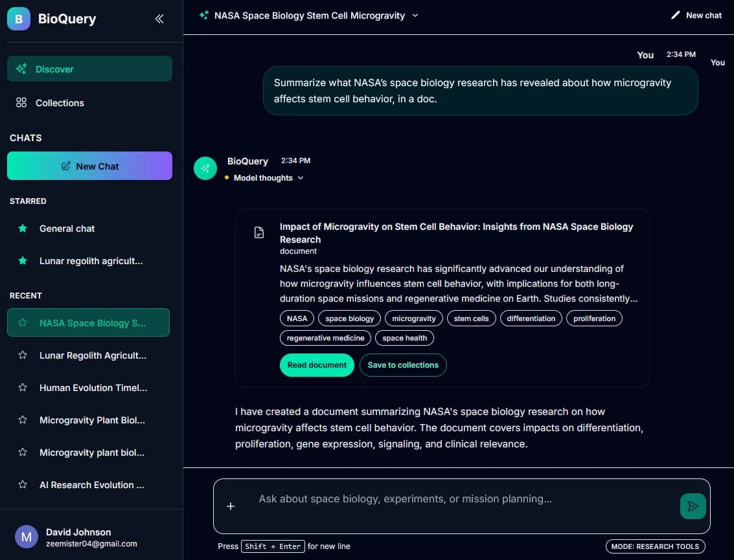Focus the Ask about space biology input
Screen dimensions: 734x560
pos(453,499)
